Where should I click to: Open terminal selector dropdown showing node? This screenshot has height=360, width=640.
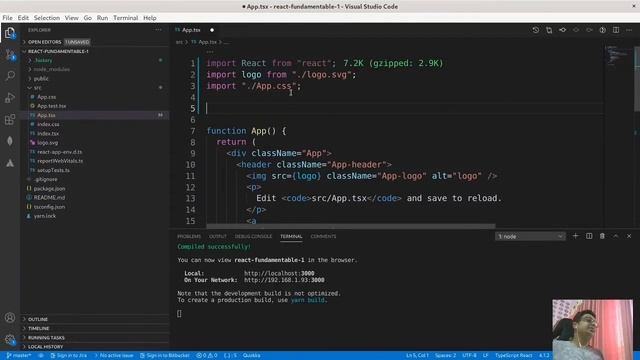530,236
